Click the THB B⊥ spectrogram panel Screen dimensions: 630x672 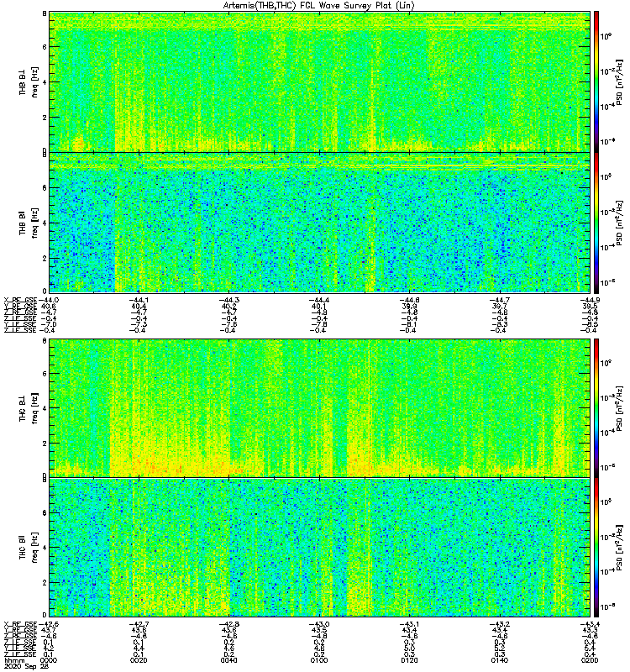(320, 81)
